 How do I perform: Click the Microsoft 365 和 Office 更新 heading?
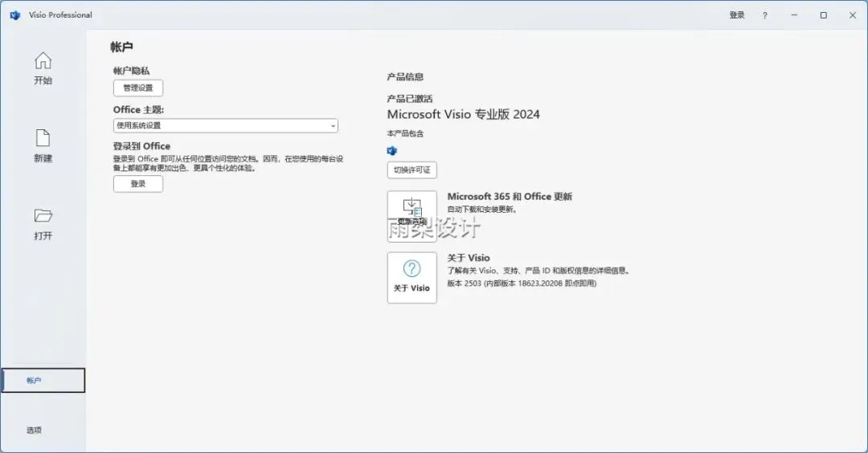coord(510,196)
